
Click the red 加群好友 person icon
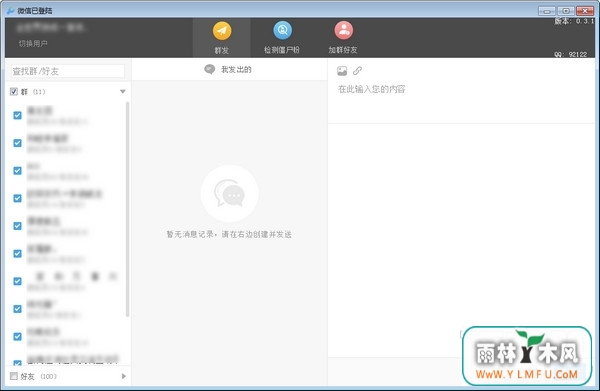tap(344, 30)
